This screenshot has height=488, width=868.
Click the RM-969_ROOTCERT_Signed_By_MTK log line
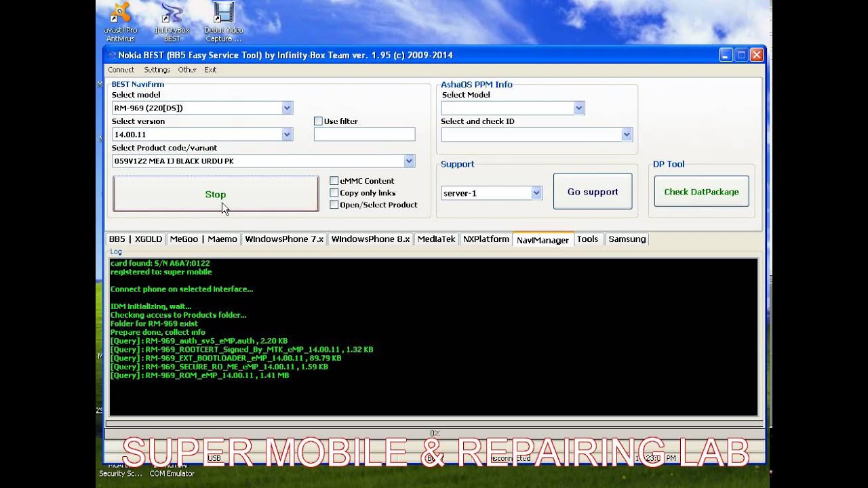click(x=241, y=350)
